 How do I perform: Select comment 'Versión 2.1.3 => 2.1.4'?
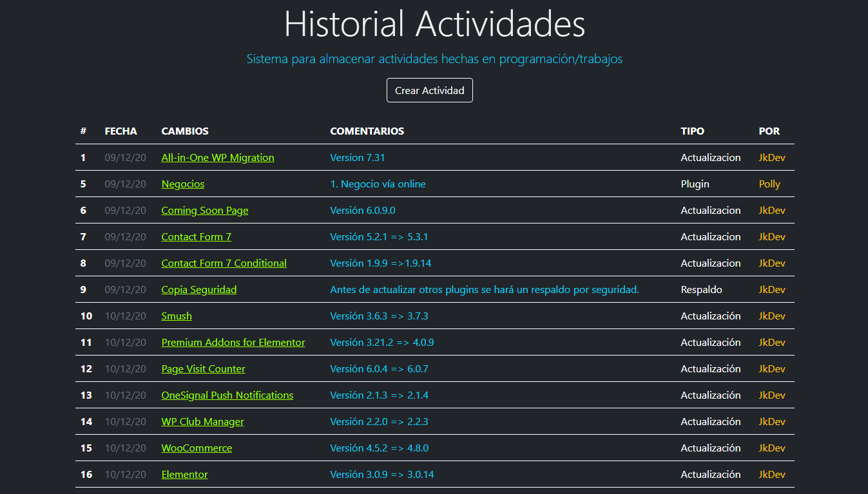click(x=380, y=395)
